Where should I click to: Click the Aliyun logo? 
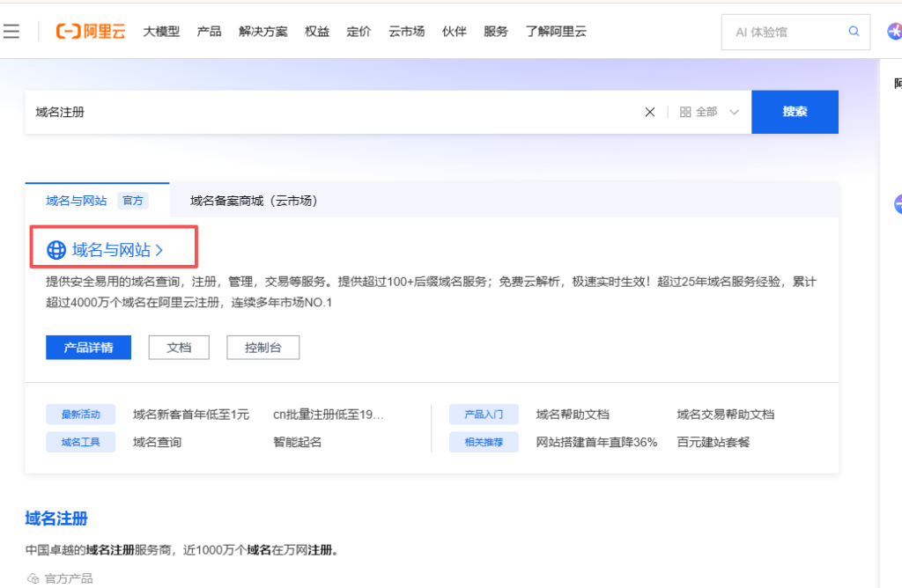91,32
